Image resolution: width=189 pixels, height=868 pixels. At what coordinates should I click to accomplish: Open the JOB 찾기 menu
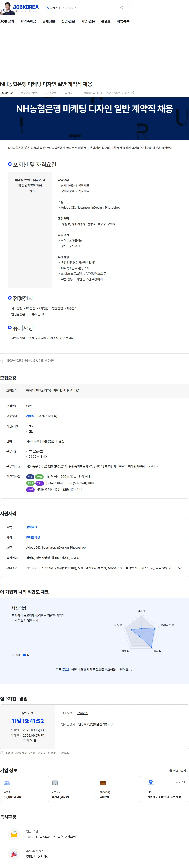coord(7,21)
